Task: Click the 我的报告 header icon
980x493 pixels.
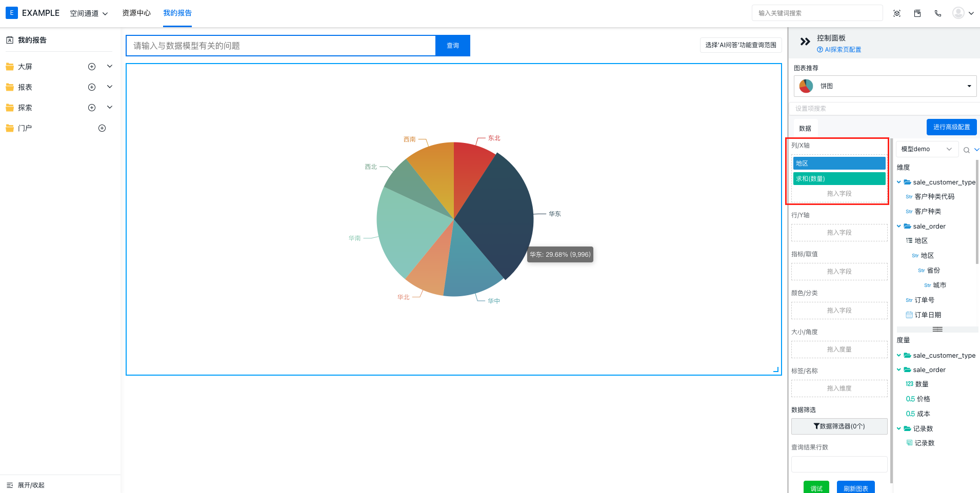Action: (x=10, y=40)
